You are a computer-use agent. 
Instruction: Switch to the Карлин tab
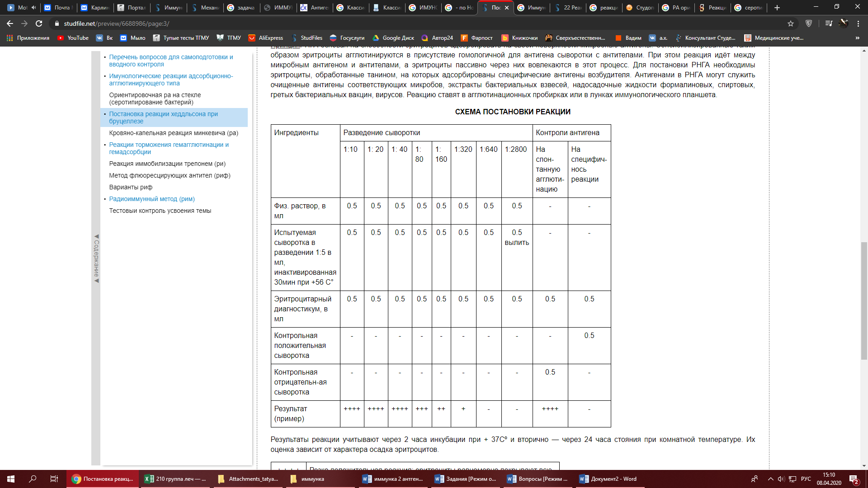point(95,8)
